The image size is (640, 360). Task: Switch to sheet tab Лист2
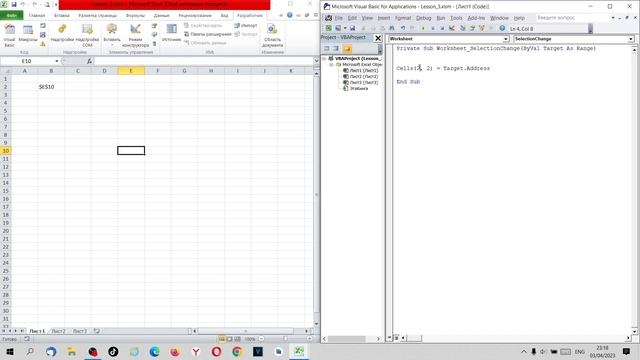tap(58, 331)
